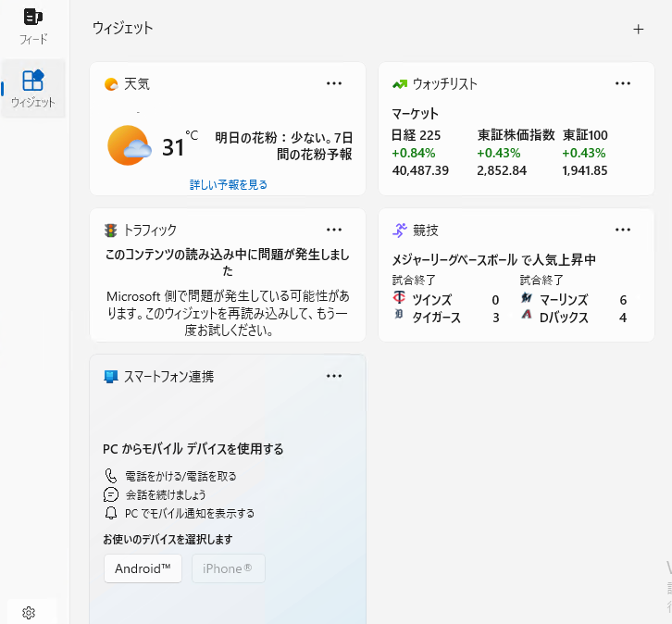Screen dimensions: 672x624
Task: Open the 競技 widget title
Action: pyautogui.click(x=426, y=231)
